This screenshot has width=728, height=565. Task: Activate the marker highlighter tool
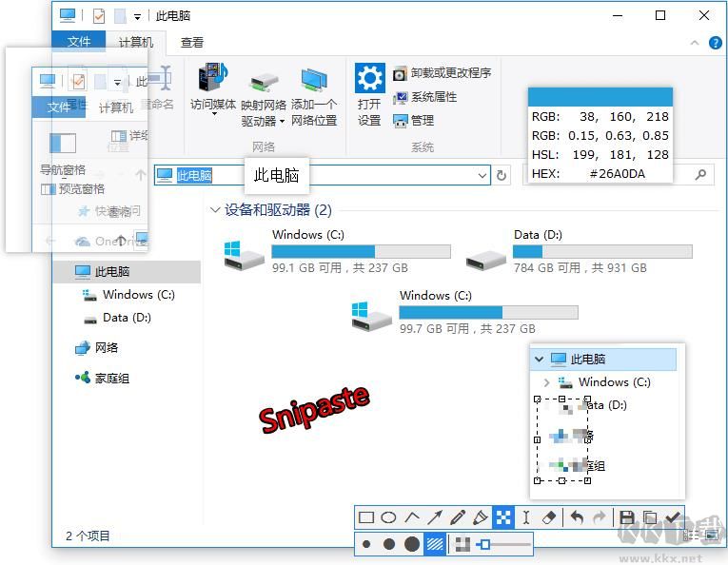click(x=480, y=517)
